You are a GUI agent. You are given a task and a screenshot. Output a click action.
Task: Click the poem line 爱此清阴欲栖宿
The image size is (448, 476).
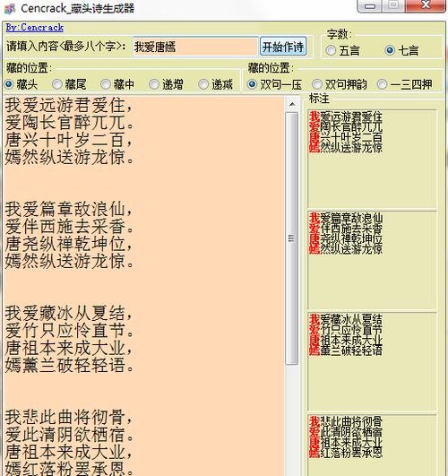[x=69, y=435]
